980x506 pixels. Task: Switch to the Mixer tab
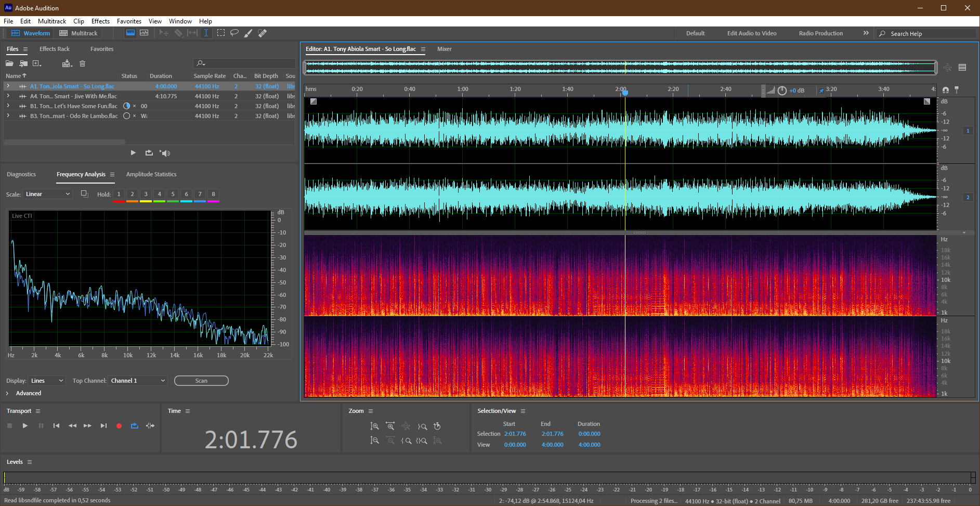coord(445,49)
